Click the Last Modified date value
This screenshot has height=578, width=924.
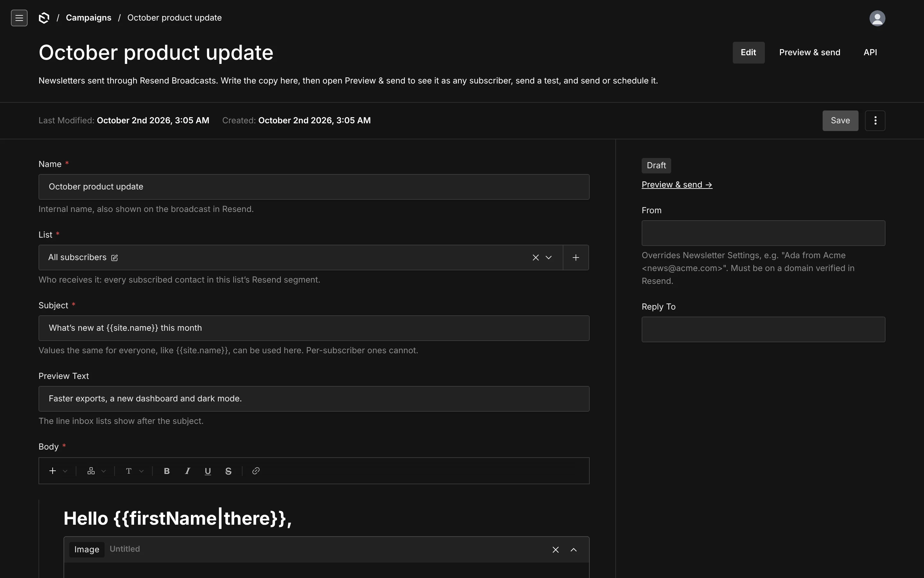click(x=153, y=121)
